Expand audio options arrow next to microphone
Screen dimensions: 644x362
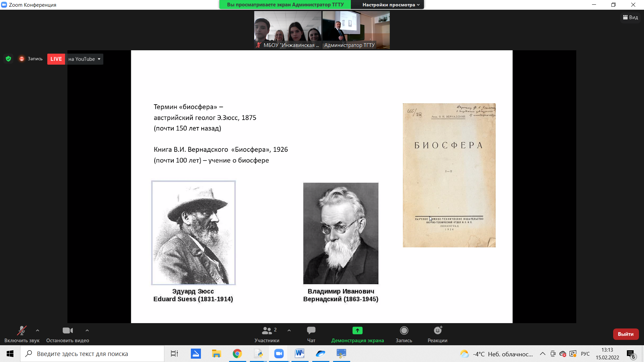click(x=38, y=330)
